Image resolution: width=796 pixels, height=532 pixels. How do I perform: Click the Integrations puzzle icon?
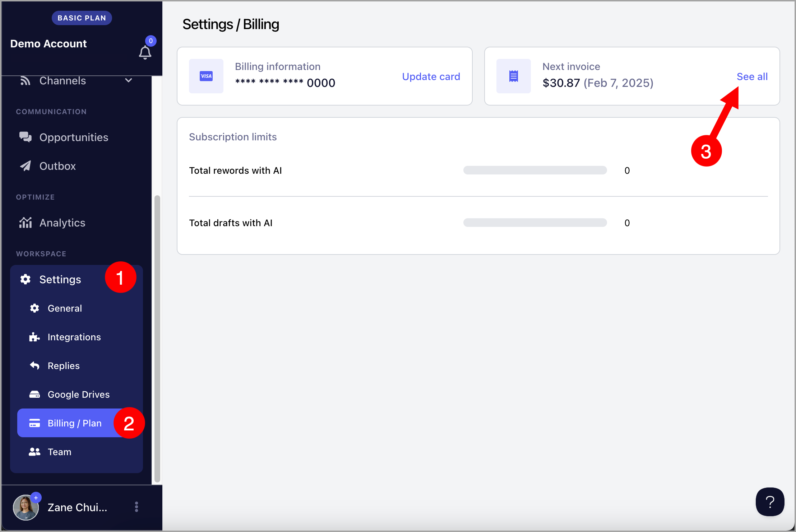click(34, 337)
